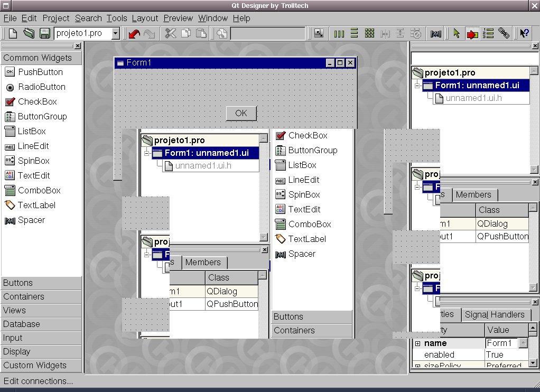Switch to the Signal Handlers tab
Screen dimensions: 540x392
point(495,314)
